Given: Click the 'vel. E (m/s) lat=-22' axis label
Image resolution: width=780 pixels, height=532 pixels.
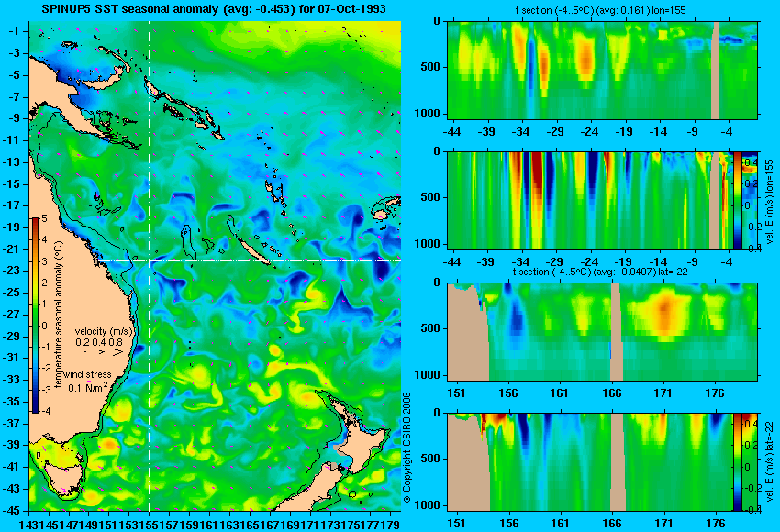Looking at the screenshot, I should point(769,464).
